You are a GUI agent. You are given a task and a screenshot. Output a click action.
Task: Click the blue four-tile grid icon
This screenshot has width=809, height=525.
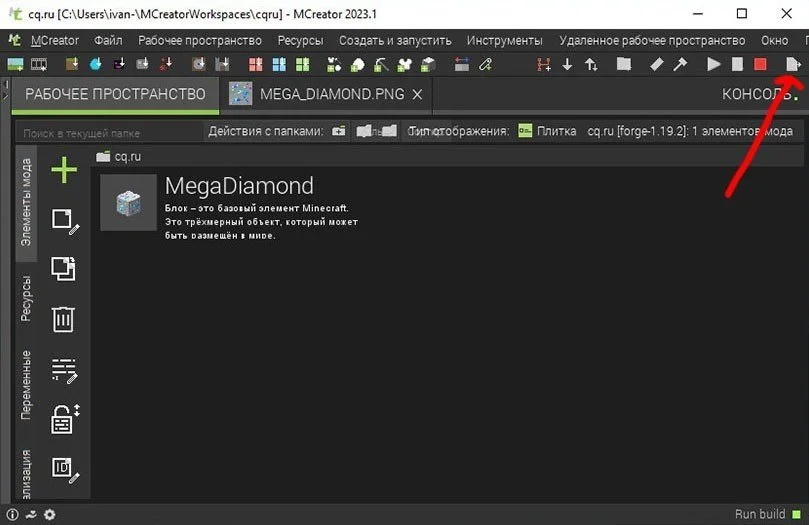pos(279,64)
